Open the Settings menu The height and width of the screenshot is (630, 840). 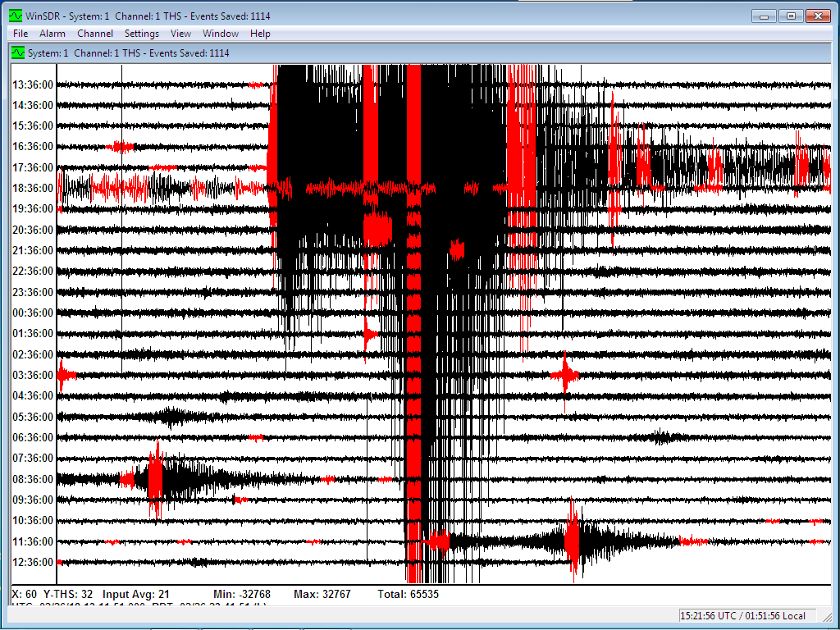[142, 34]
